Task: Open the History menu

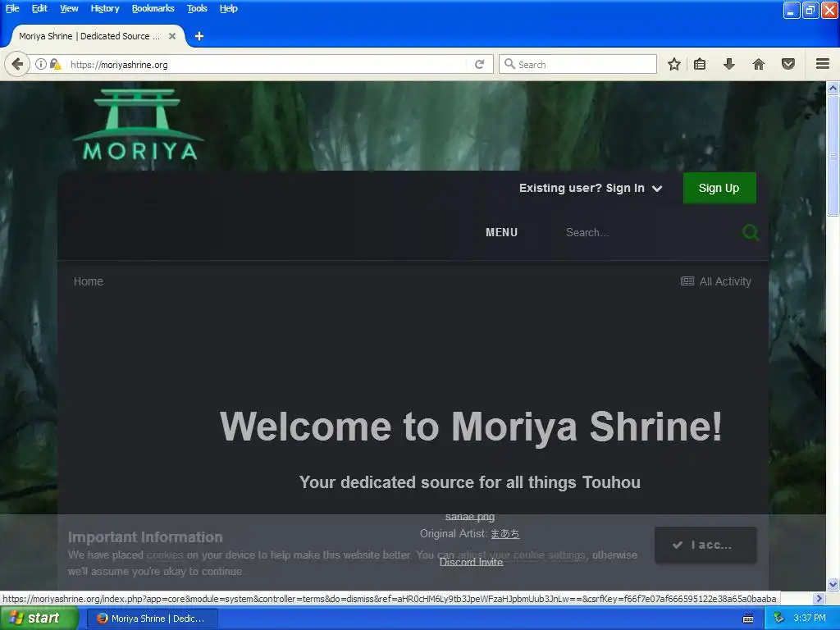Action: click(105, 8)
